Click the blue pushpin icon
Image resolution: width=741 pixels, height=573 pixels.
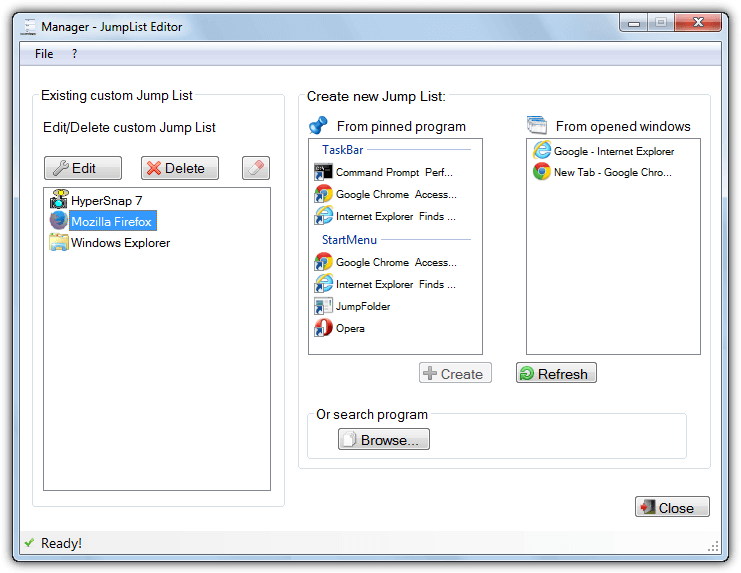(x=318, y=125)
